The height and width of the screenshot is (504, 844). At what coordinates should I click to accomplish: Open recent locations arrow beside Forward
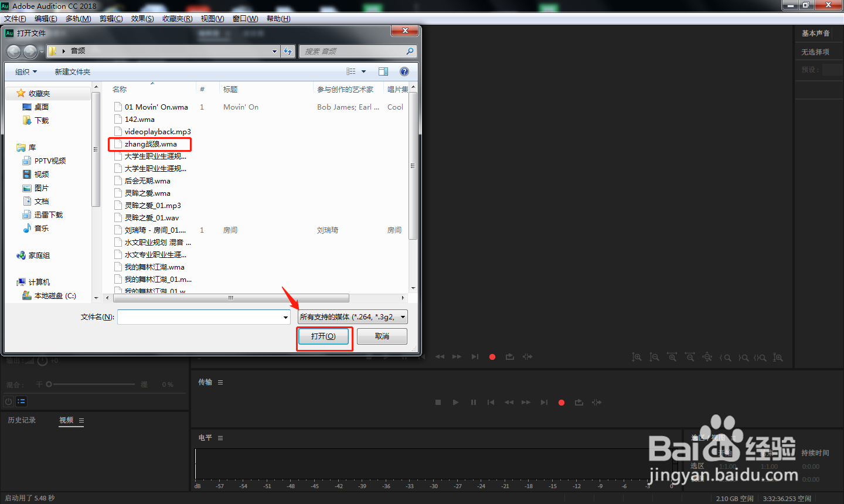coord(42,52)
